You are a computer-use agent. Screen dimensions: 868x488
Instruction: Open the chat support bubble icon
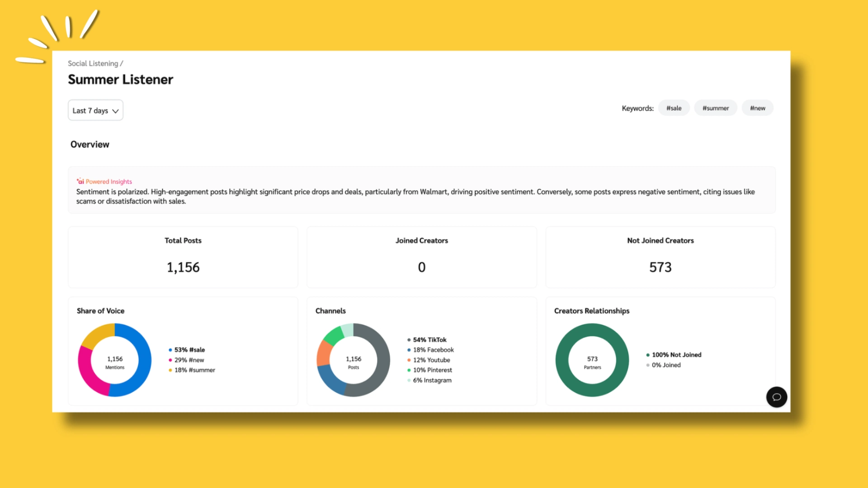click(776, 397)
